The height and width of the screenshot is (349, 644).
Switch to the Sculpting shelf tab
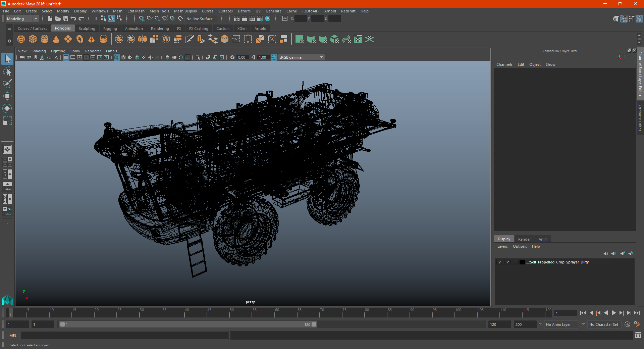(x=87, y=29)
